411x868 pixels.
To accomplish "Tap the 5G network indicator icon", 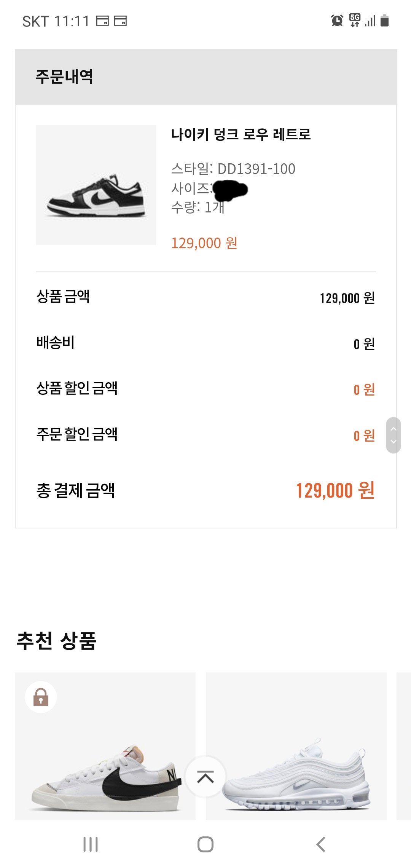I will click(355, 20).
